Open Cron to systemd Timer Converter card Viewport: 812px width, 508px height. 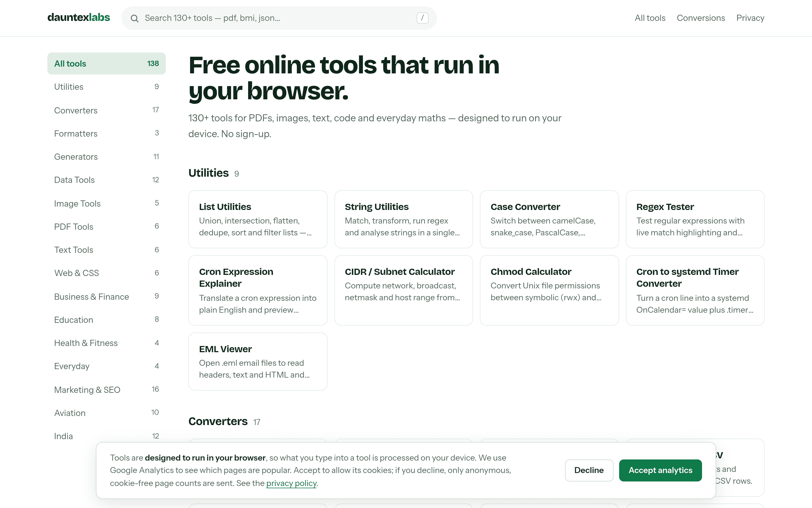[x=695, y=290]
